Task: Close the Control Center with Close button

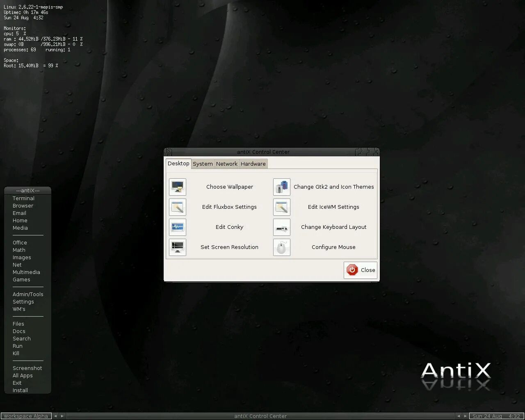Action: [361, 270]
